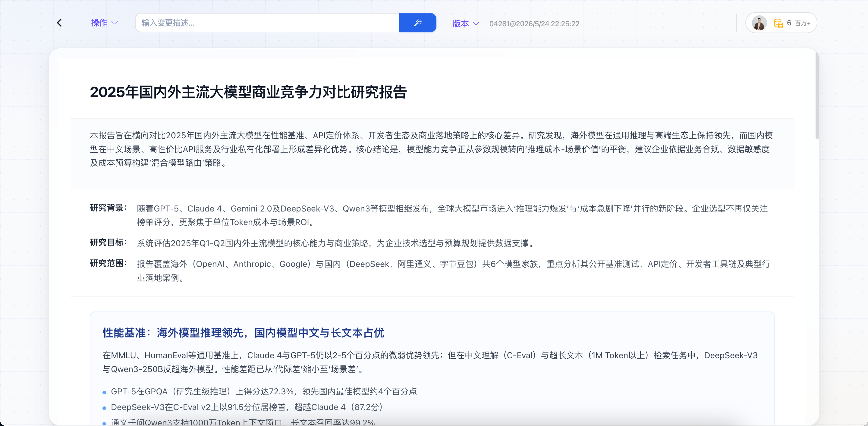Focus the 输入变更描述 input field

tap(267, 23)
